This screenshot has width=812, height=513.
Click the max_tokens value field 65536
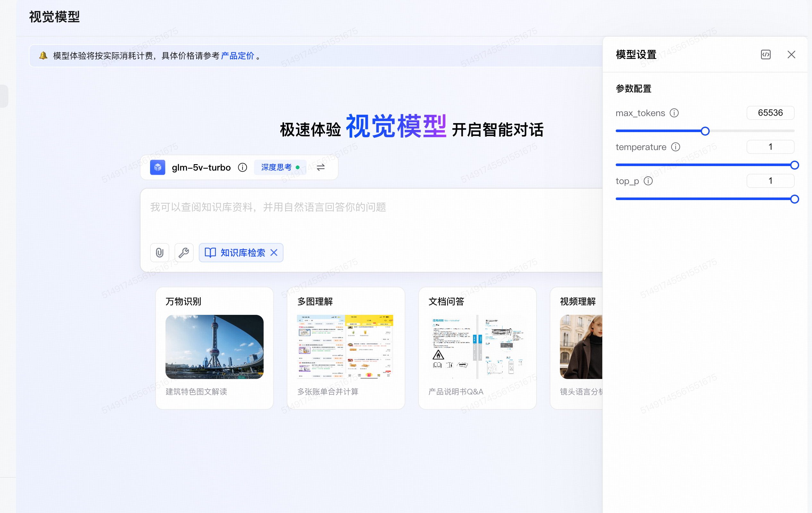[x=770, y=113]
